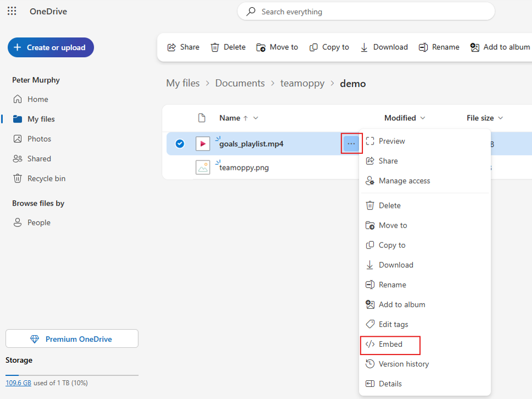Click the Share icon in the toolbar
Screen dimensions: 532x399
tap(172, 47)
